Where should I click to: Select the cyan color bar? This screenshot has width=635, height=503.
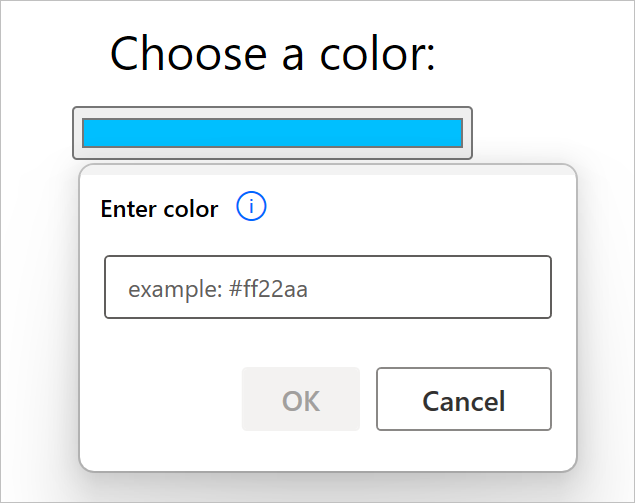(x=272, y=133)
